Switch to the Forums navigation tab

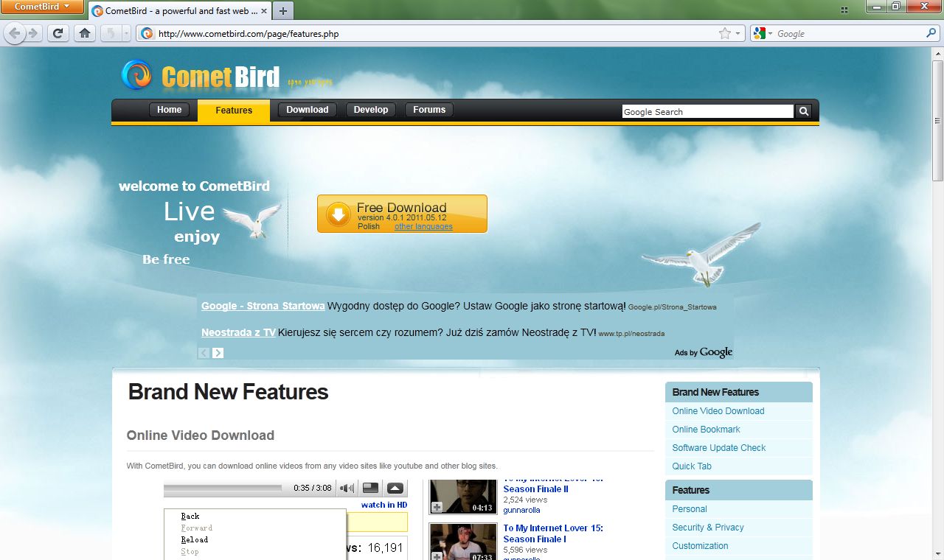(x=428, y=109)
